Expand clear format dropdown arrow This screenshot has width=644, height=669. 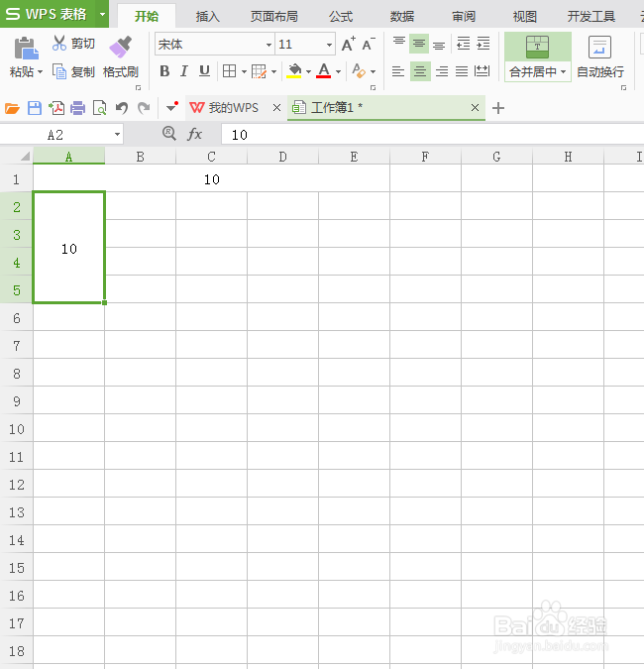pyautogui.click(x=373, y=71)
